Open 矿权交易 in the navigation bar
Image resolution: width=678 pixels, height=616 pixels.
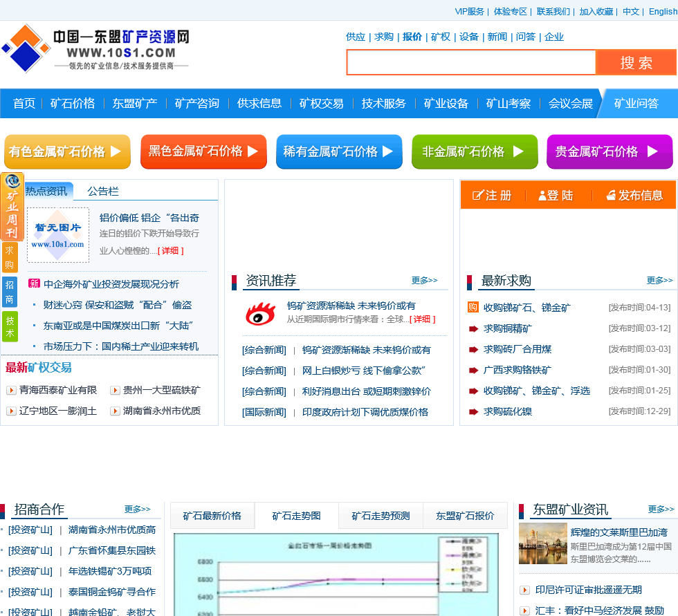pos(321,103)
